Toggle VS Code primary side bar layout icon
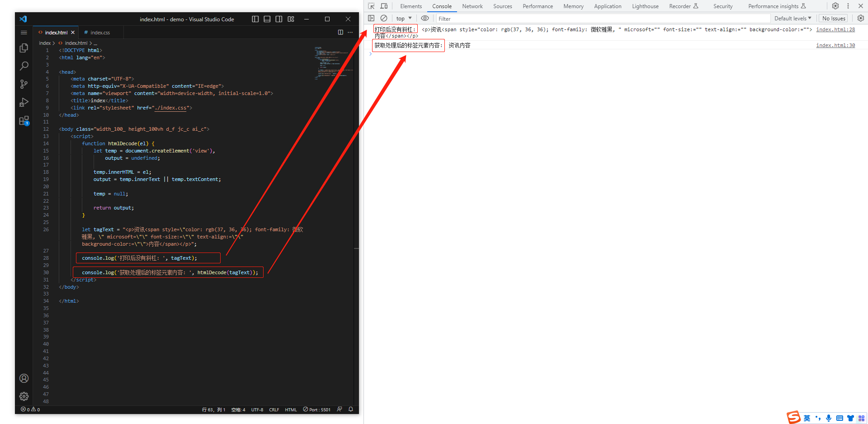This screenshot has height=424, width=868. [255, 19]
